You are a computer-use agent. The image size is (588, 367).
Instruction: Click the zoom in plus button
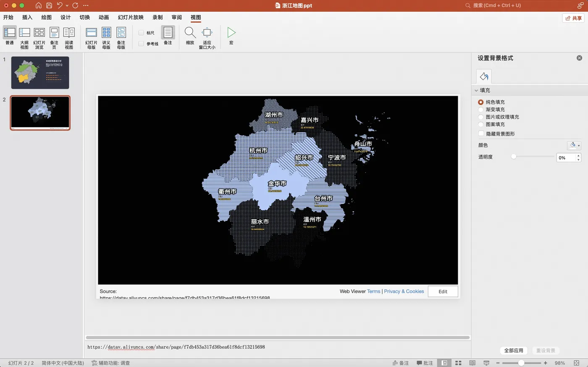click(545, 363)
